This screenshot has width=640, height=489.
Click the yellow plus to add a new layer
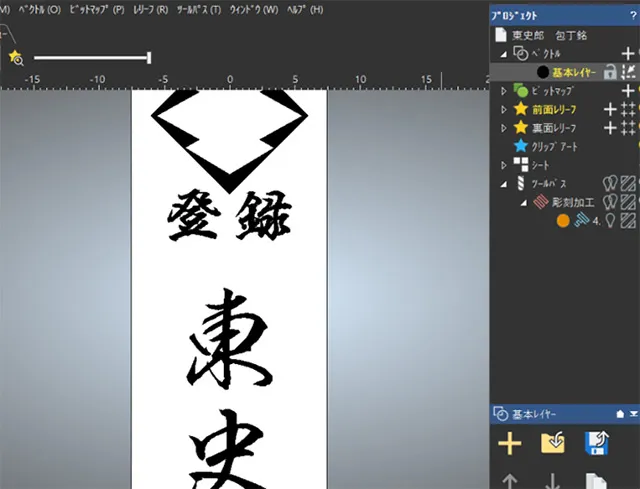coord(510,443)
